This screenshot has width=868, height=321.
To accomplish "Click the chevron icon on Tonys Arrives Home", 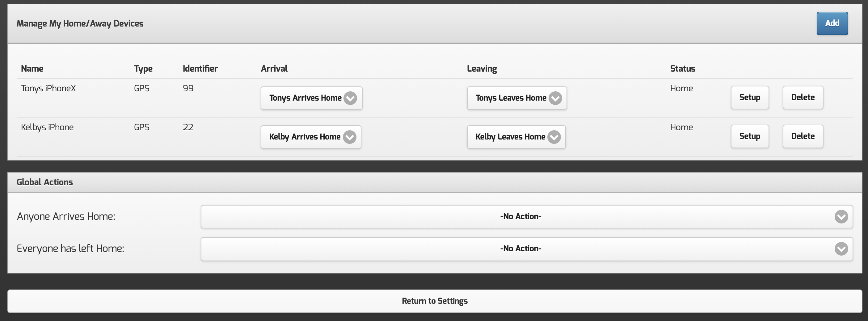I will pos(350,99).
